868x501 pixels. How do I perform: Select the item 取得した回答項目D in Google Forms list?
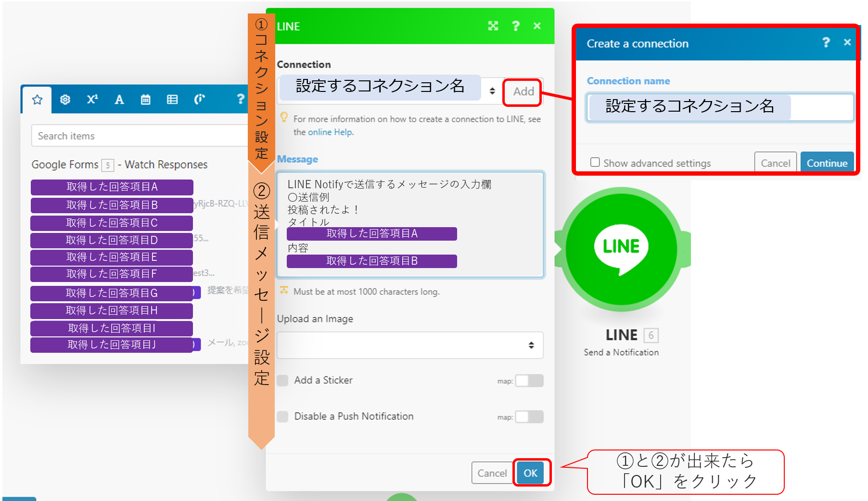pyautogui.click(x=112, y=240)
